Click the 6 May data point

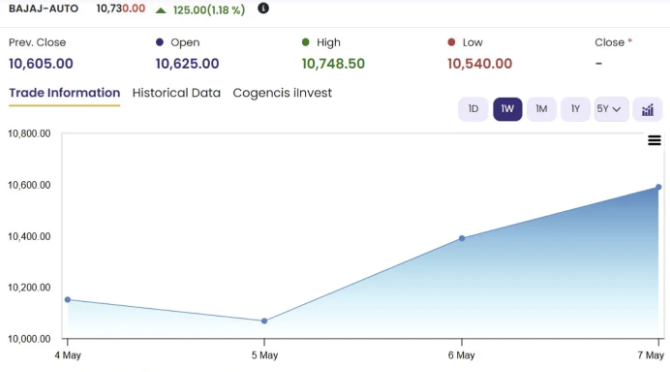click(x=462, y=238)
